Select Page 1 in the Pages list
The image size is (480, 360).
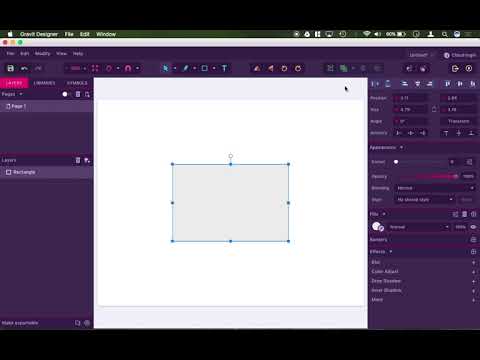(46, 107)
